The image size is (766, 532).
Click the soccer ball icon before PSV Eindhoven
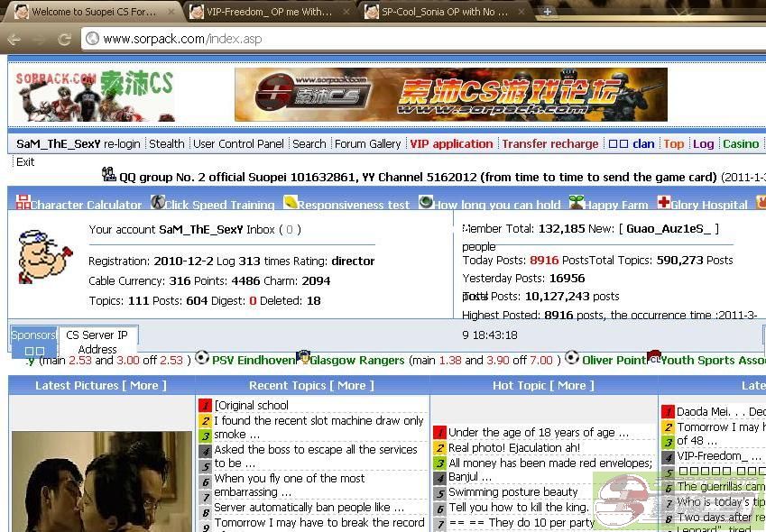201,358
